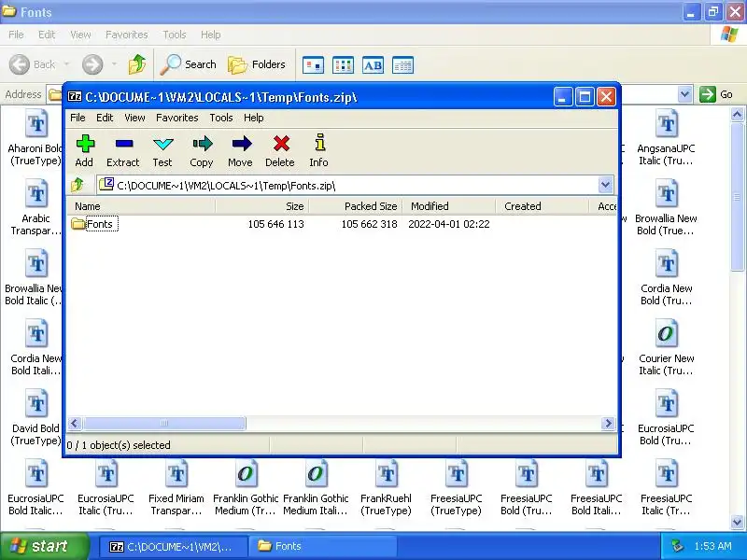747x560 pixels.
Task: Click 7-Zip horizontal scrollbar right arrow
Action: click(x=608, y=424)
